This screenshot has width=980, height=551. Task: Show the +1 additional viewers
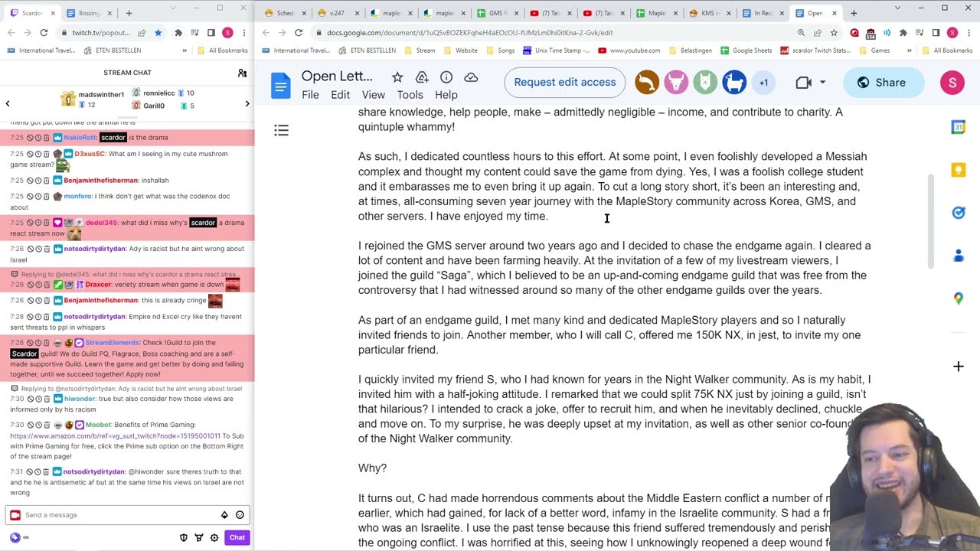tap(763, 83)
